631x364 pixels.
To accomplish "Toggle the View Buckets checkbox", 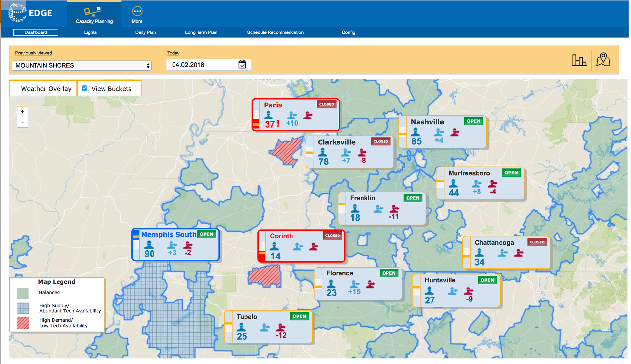I will (x=84, y=88).
